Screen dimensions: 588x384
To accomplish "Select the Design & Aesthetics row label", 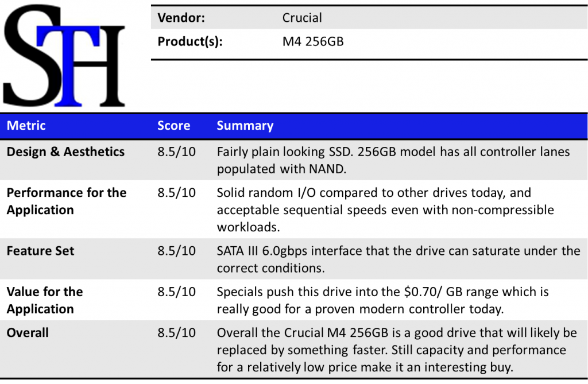I will coord(65,152).
